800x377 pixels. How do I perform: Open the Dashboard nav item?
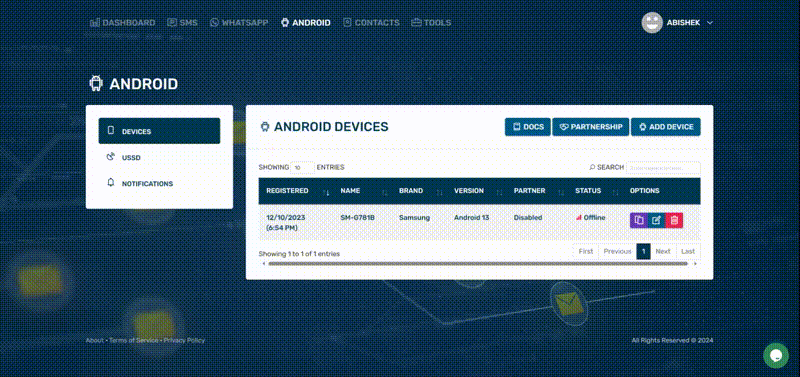click(122, 23)
